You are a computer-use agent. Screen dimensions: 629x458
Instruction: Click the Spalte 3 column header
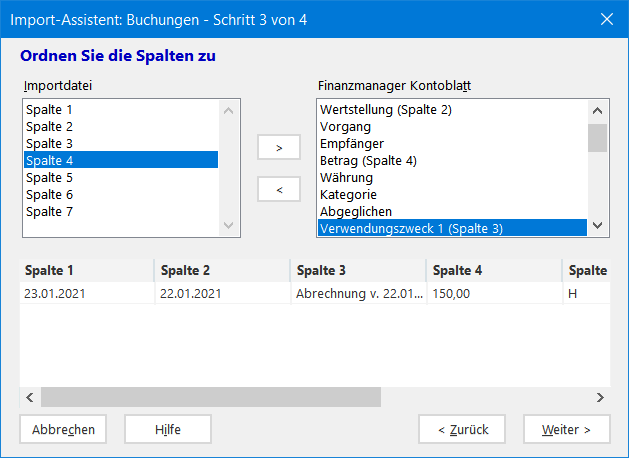pos(357,271)
